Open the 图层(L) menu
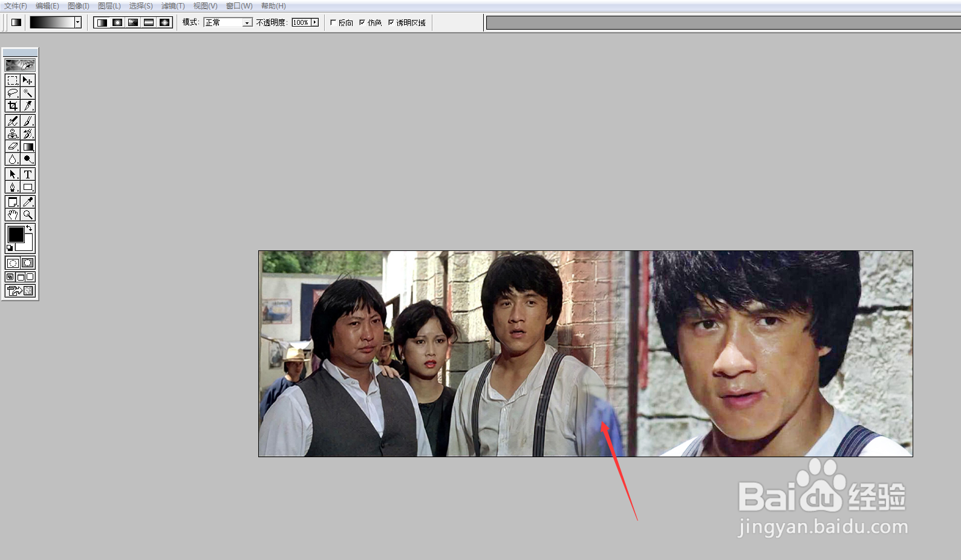This screenshot has height=560, width=961. [109, 6]
